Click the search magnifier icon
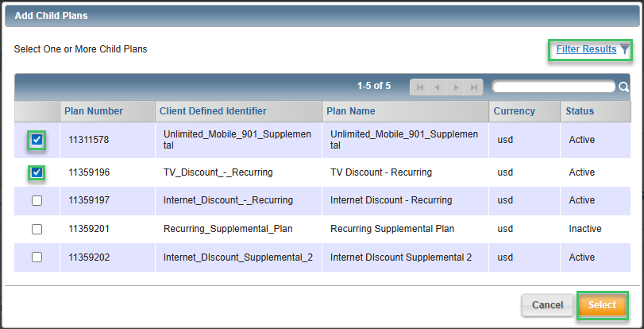Viewport: 644px width, 329px height. point(624,87)
